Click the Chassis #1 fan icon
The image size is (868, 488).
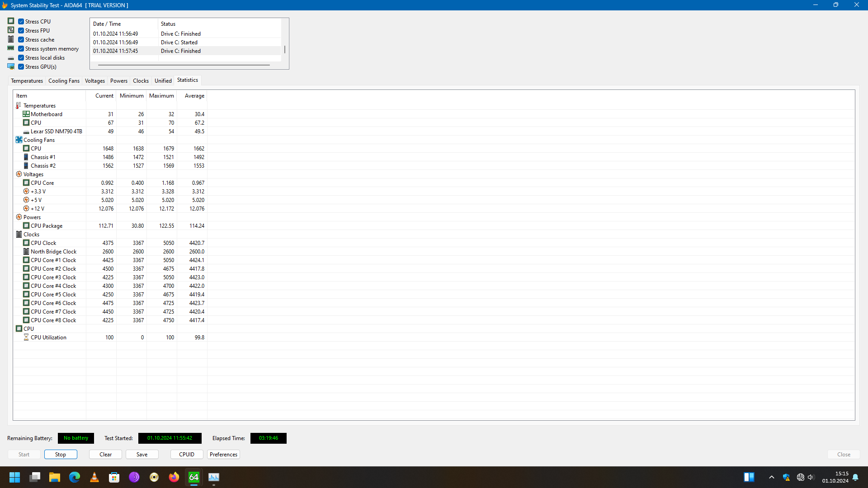(26, 157)
